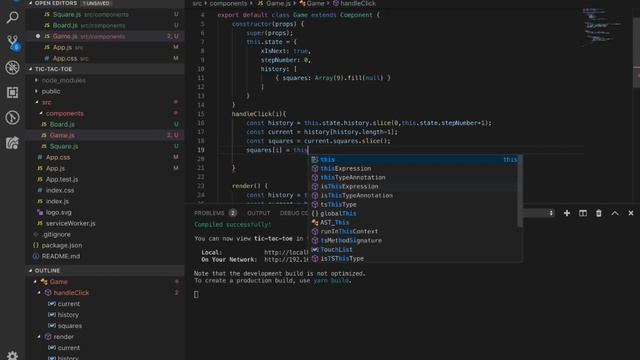Open the Debug view icon

pos(13,67)
